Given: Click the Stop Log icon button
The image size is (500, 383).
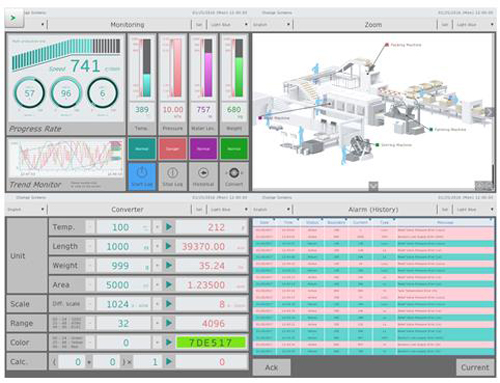Looking at the screenshot, I should (x=173, y=176).
